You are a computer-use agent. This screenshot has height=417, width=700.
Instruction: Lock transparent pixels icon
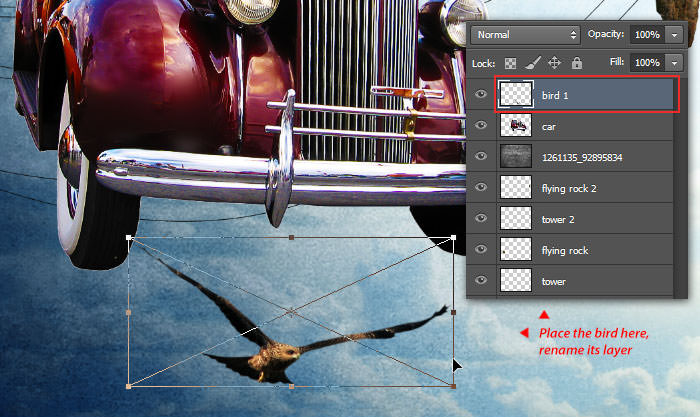click(510, 63)
